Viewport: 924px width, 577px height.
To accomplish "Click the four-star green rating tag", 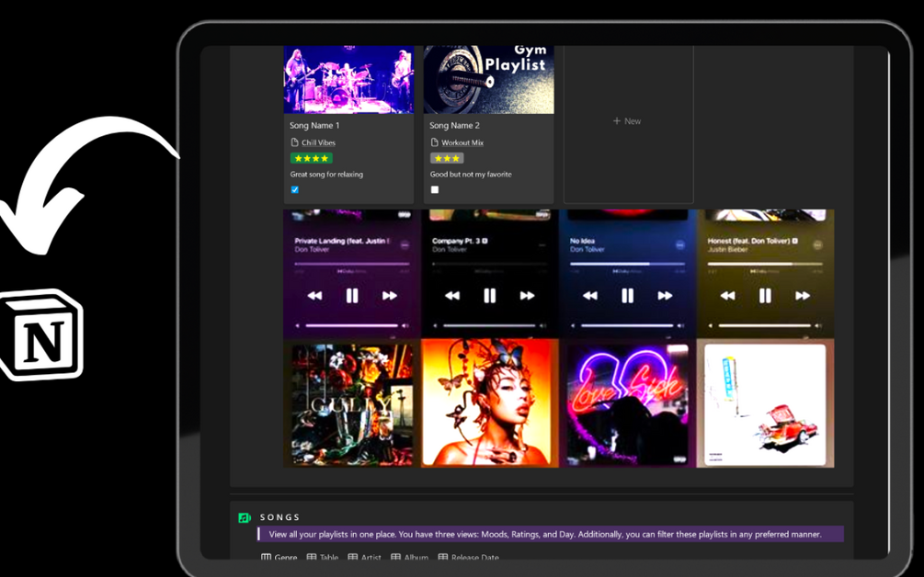I will tap(311, 158).
